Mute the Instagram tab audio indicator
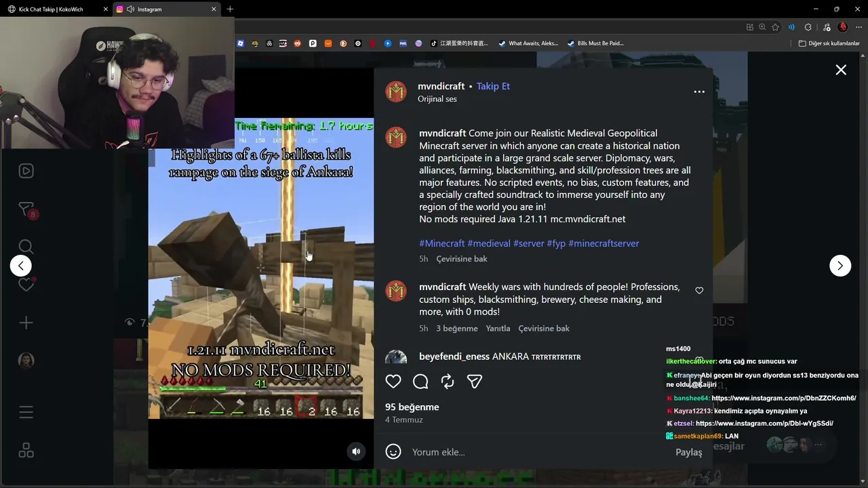Image resolution: width=868 pixels, height=488 pixels. pos(130,9)
